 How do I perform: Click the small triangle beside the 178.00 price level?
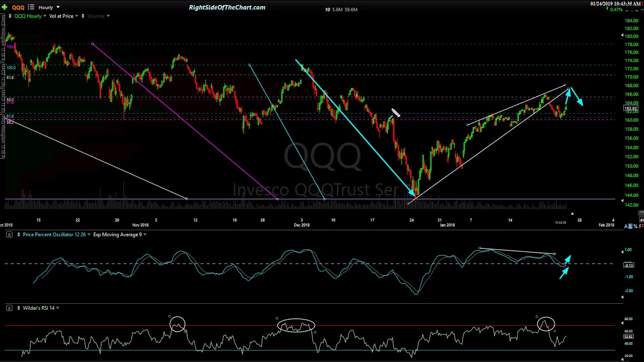622,36
